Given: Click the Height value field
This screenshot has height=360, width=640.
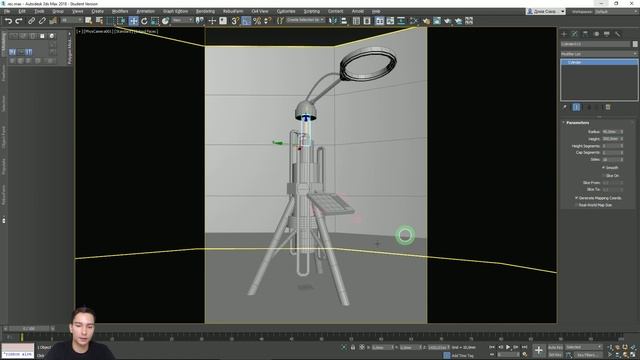Looking at the screenshot, I should [611, 139].
